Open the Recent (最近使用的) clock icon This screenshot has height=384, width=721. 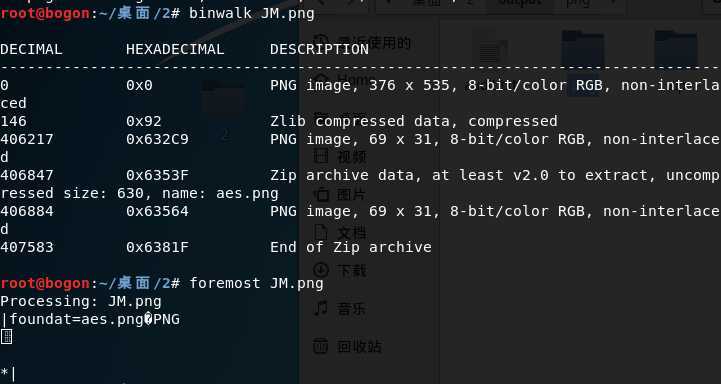pos(323,40)
